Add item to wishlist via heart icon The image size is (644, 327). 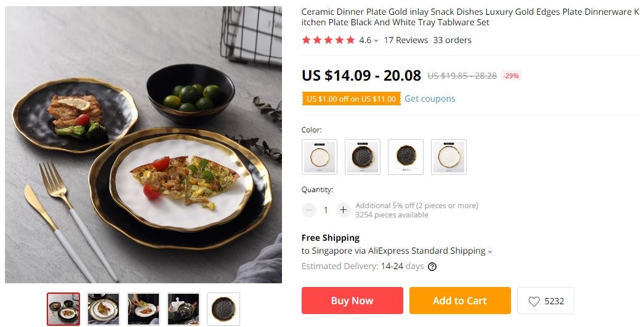coord(534,301)
